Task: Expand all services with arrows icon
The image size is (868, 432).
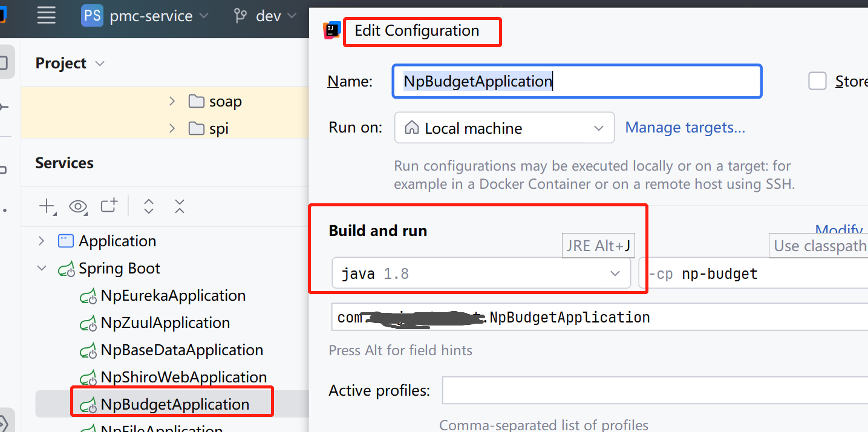Action: coord(149,206)
